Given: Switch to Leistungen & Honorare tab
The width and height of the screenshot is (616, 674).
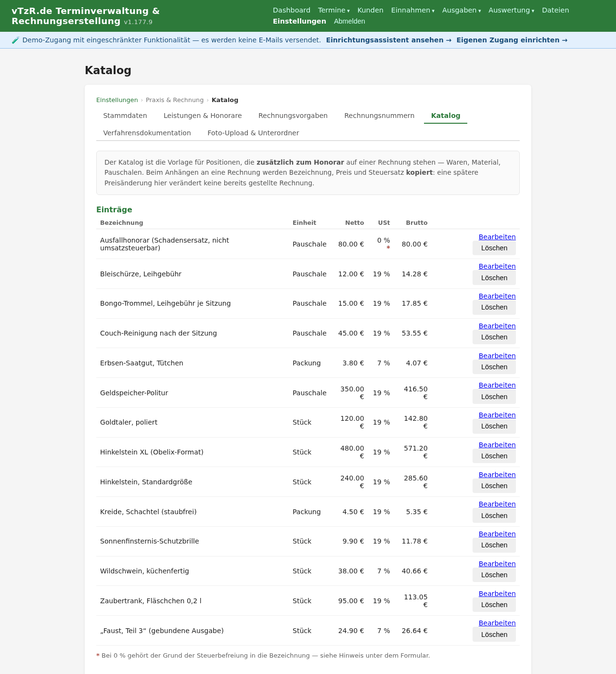Looking at the screenshot, I should tap(203, 116).
